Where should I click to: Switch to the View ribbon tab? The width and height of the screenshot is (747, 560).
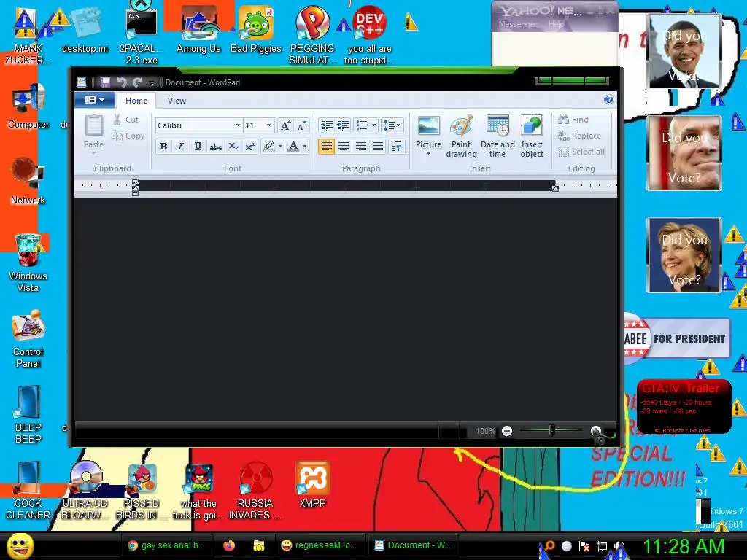[x=177, y=101]
